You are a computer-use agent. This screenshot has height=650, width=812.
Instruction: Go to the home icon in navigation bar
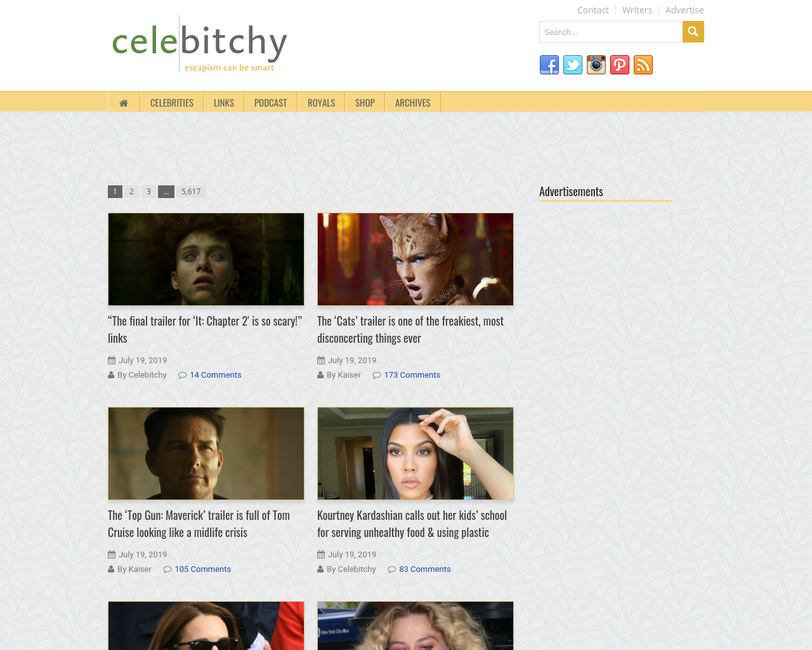pyautogui.click(x=124, y=103)
